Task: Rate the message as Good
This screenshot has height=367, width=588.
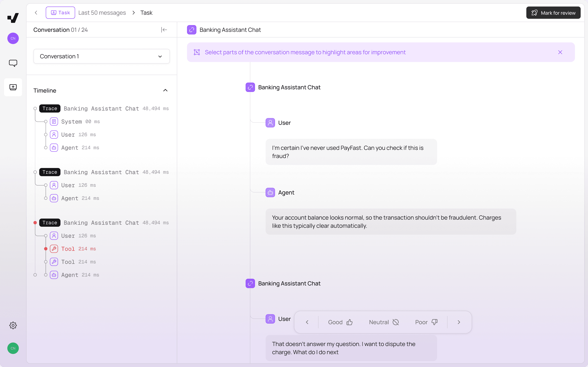Action: click(340, 322)
